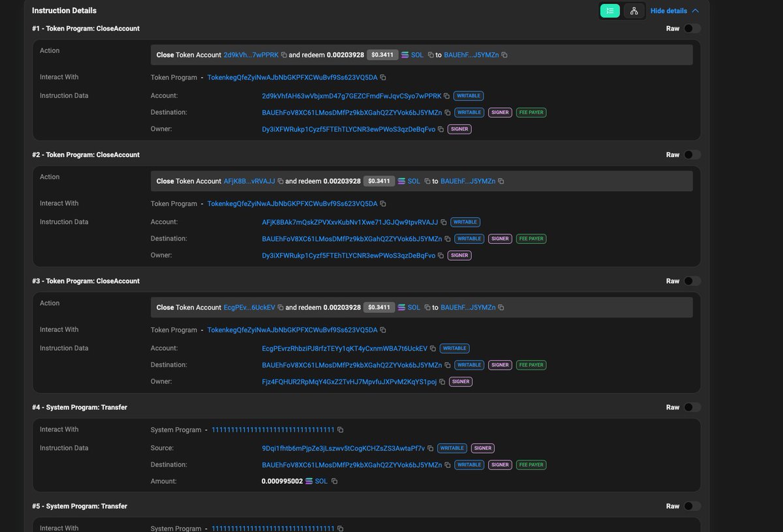
Task: Toggle Raw switch for instruction #3
Action: coord(692,281)
